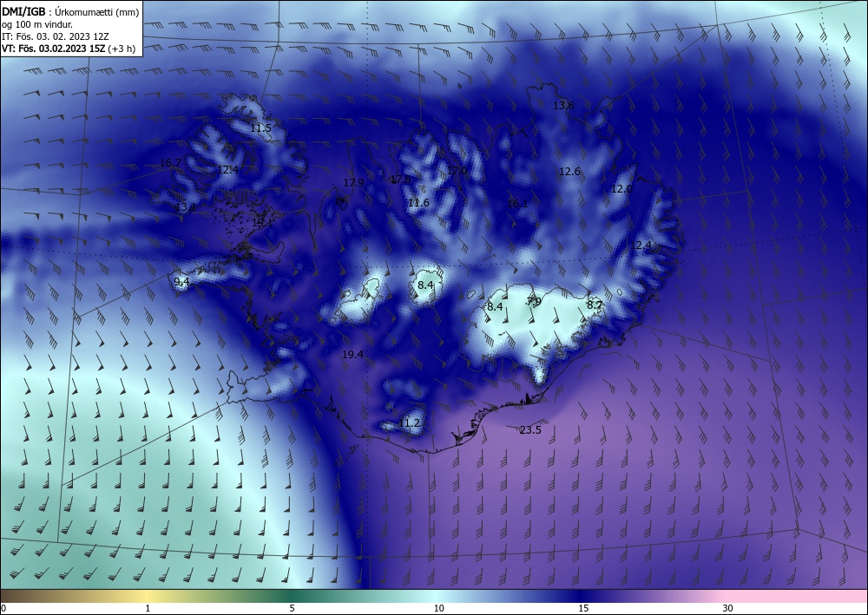This screenshot has height=615, width=868.
Task: Click the 13.8 precipitation value
Action: [x=563, y=105]
